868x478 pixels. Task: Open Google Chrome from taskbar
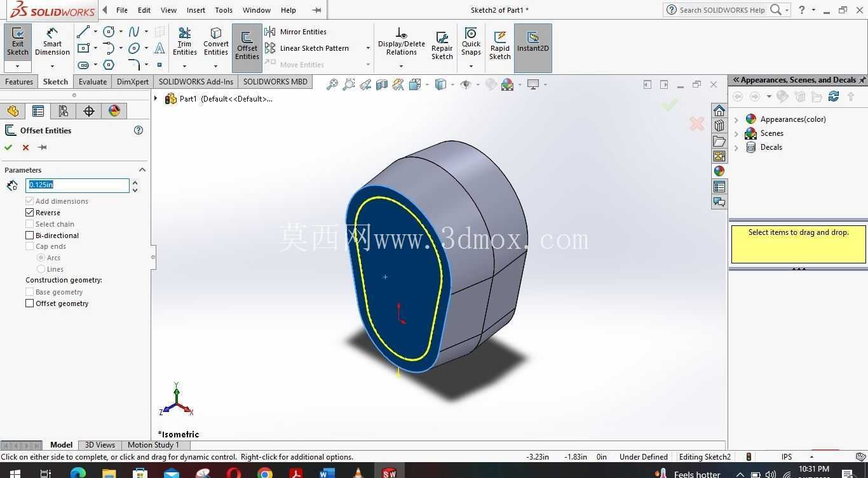point(264,473)
